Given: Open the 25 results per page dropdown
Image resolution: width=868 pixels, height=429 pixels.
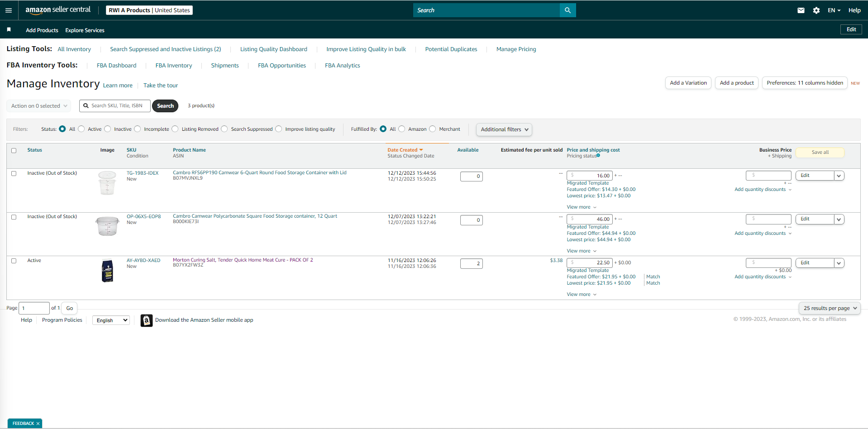Looking at the screenshot, I should point(830,308).
